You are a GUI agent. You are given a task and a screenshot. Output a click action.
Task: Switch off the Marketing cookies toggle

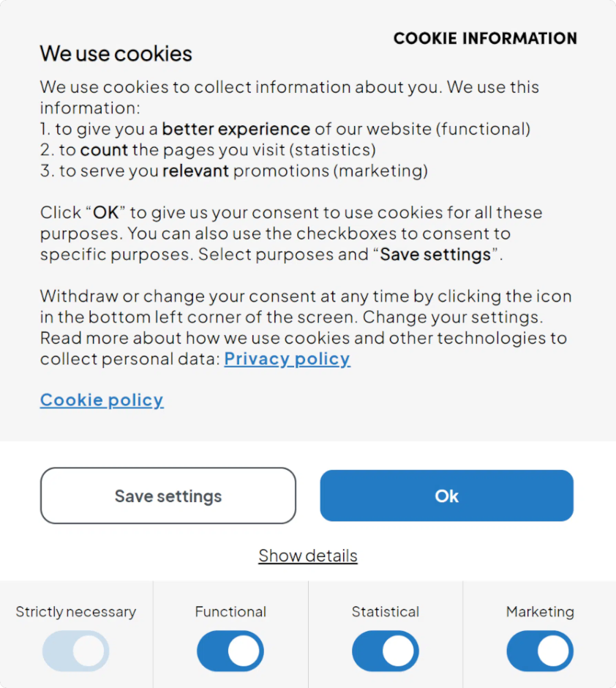pyautogui.click(x=540, y=651)
